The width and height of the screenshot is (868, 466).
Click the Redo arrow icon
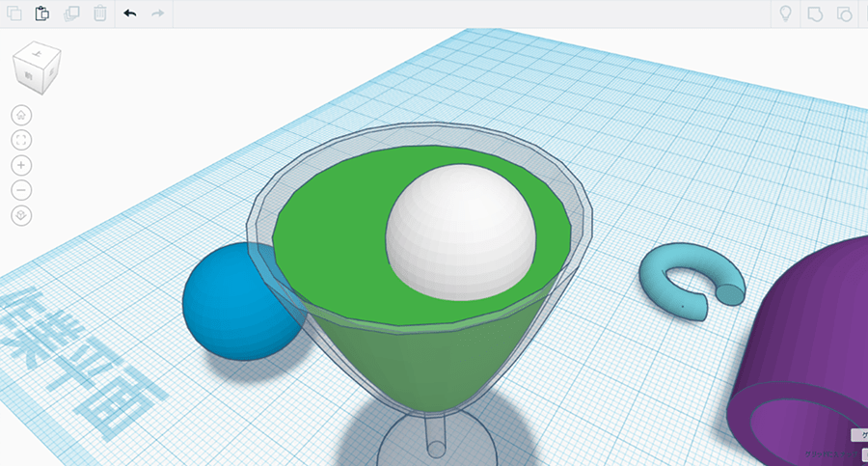coord(158,14)
